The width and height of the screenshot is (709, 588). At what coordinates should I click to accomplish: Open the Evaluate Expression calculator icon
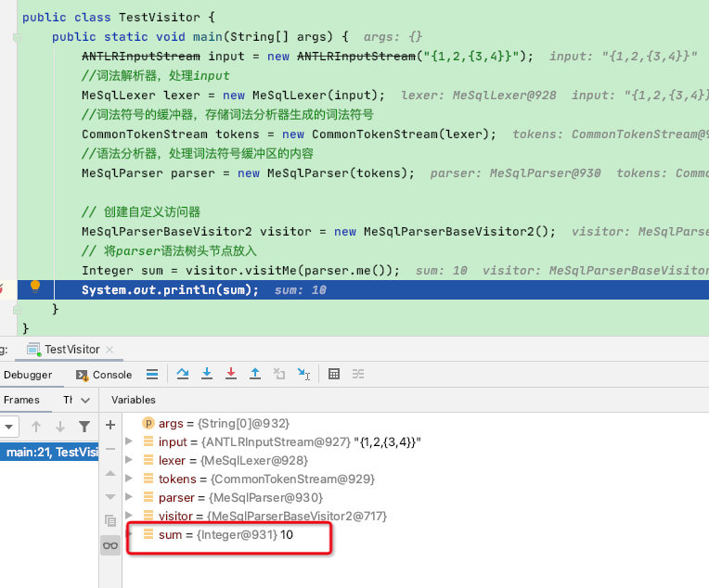334,374
